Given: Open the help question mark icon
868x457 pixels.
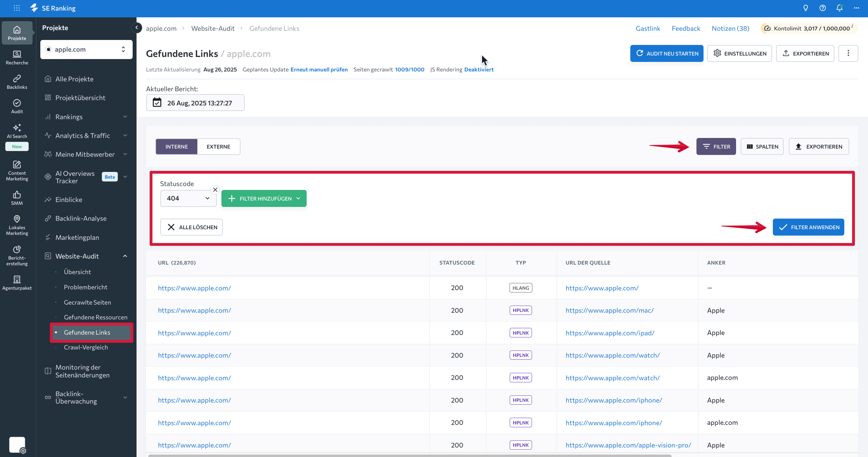Looking at the screenshot, I should pos(822,8).
